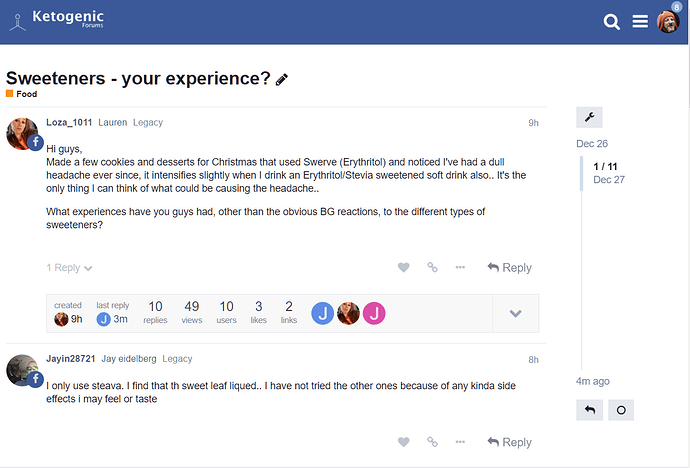
Task: Reply to Loza_1011's post
Action: click(509, 267)
